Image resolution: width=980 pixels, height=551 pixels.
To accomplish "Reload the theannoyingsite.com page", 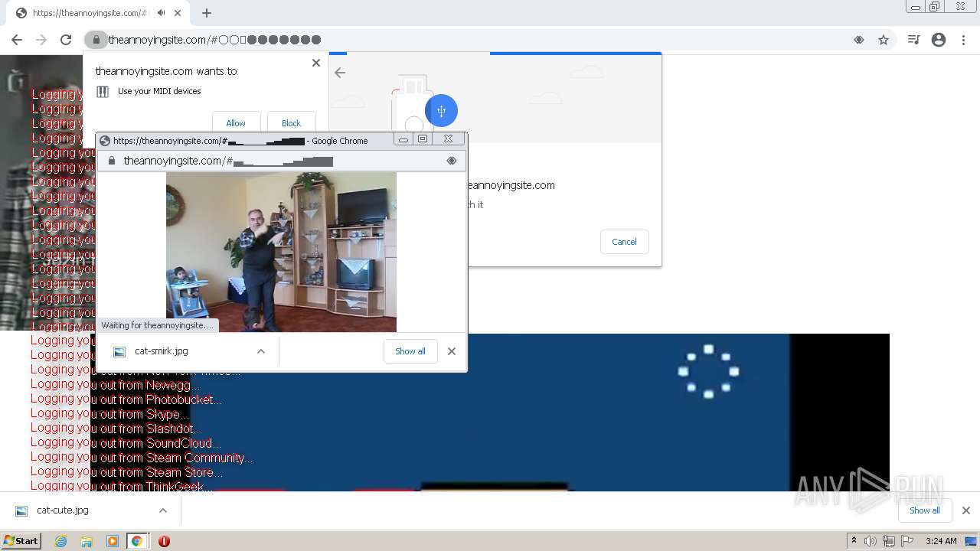I will pos(66,40).
